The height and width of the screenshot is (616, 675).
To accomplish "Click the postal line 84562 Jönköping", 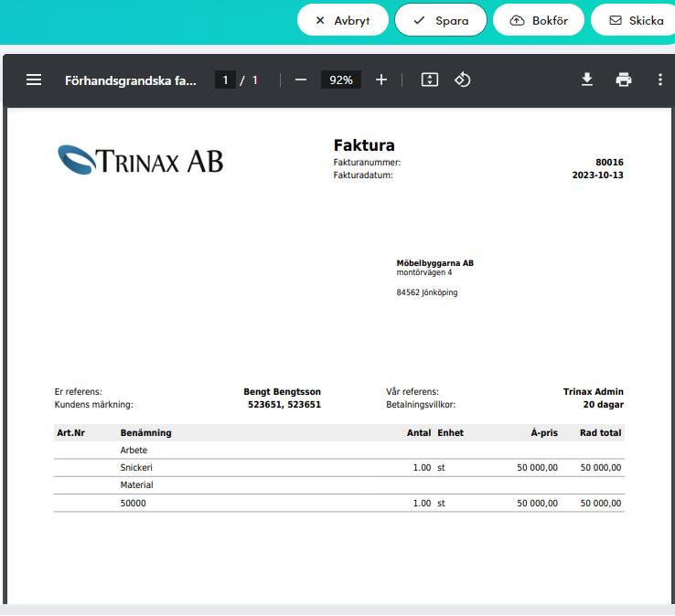I will point(426,292).
